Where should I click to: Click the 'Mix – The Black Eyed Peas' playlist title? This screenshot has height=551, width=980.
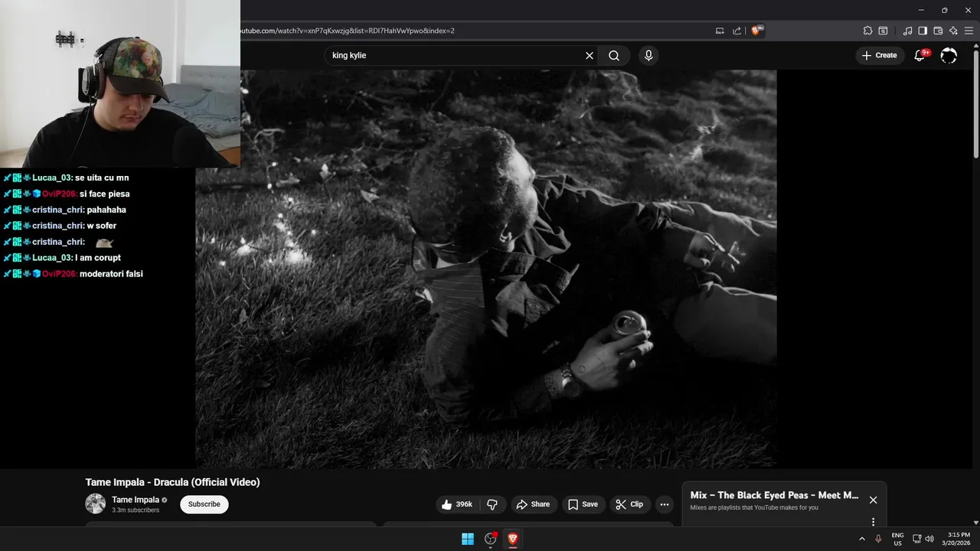(x=775, y=495)
